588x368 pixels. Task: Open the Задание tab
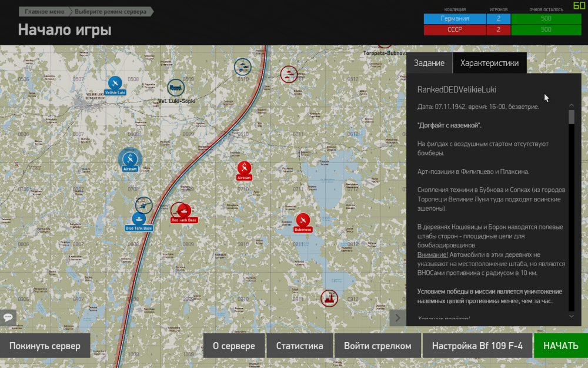429,63
